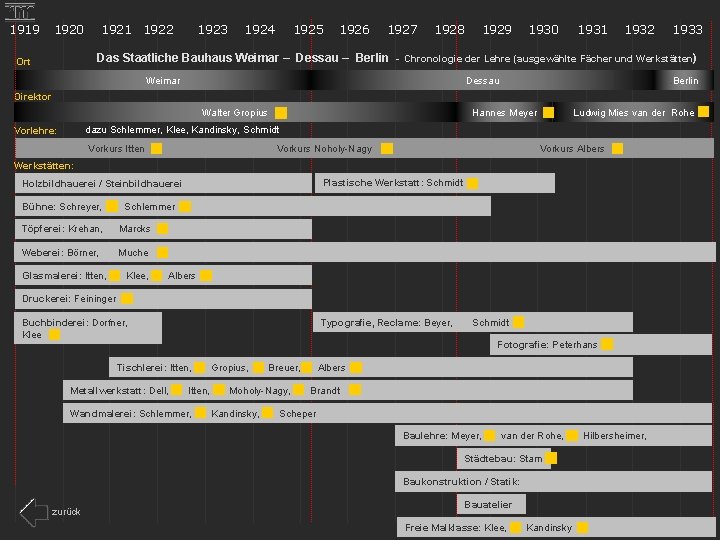Click the Bauhaus building logo icon
The image size is (720, 540).
click(x=20, y=11)
